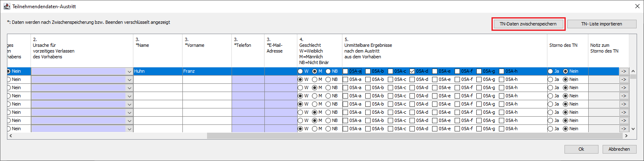Choose gender NB in the Huhn row
This screenshot has height=161, width=644.
tap(328, 71)
